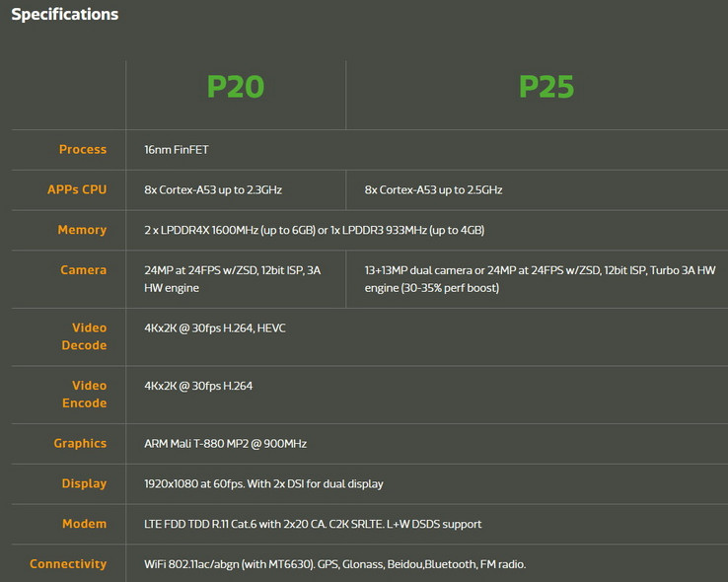Click the 16nm FinFET process value
728x582 pixels.
click(177, 150)
